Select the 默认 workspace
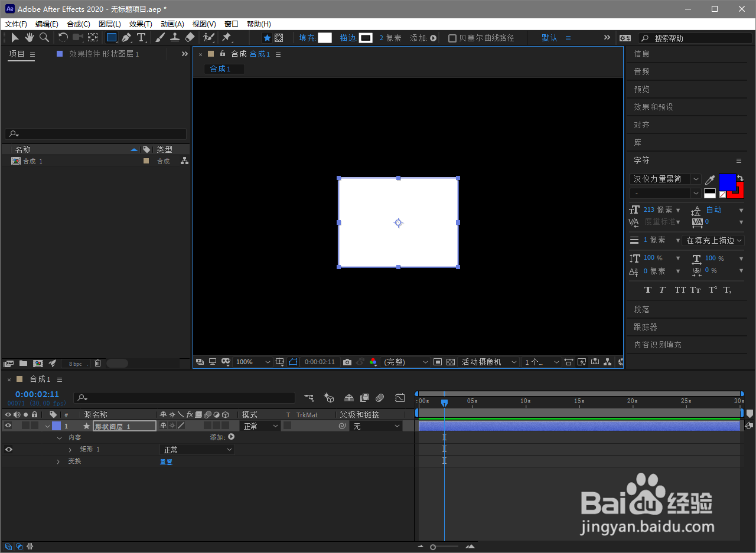This screenshot has height=553, width=756. coord(549,38)
